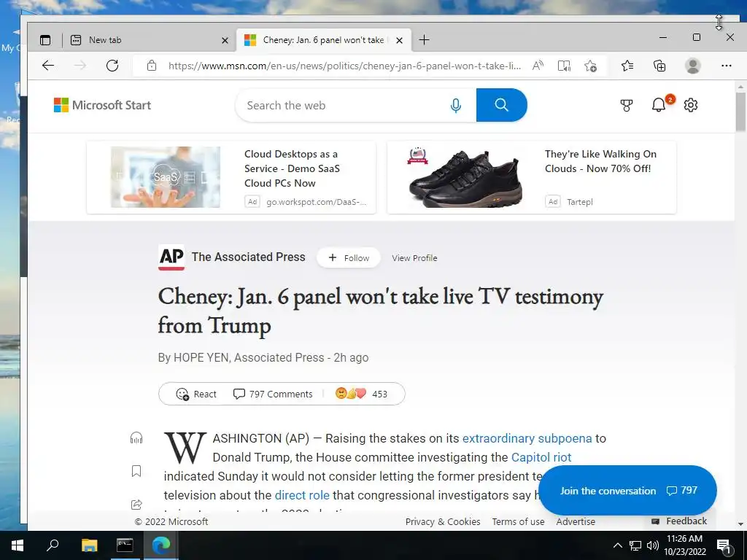Screen dimensions: 747x560
Task: Click Join the conversation button
Action: 627,491
